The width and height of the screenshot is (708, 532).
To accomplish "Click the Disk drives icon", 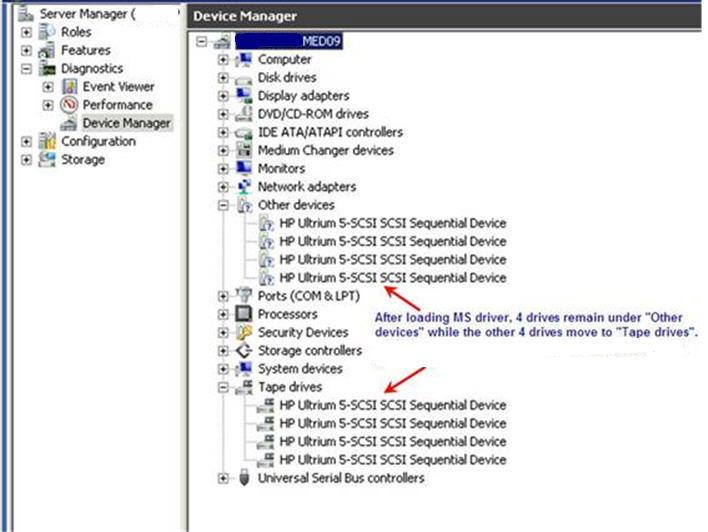I will point(244,79).
